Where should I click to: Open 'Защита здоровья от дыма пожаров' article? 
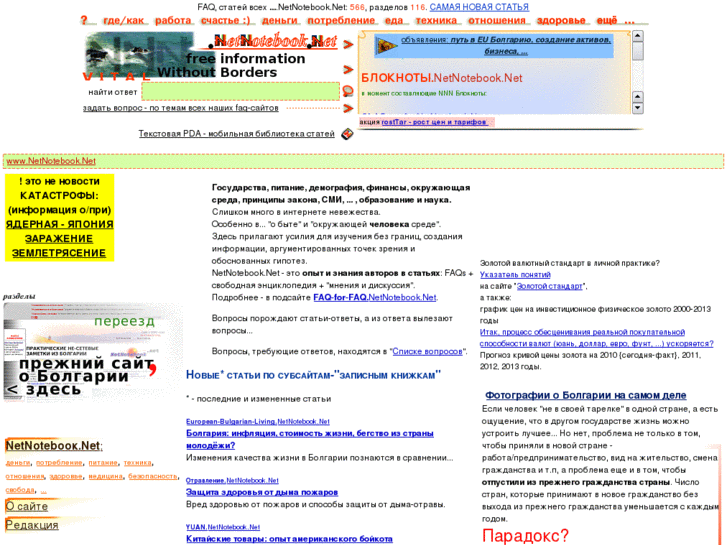pos(262,492)
